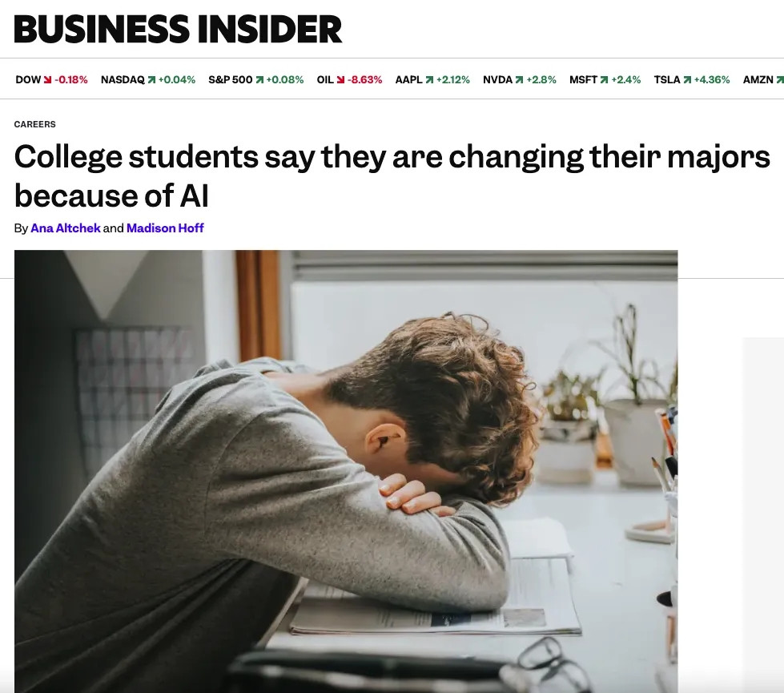Open the DOW ticker quote
The width and height of the screenshot is (784, 693).
pos(28,80)
